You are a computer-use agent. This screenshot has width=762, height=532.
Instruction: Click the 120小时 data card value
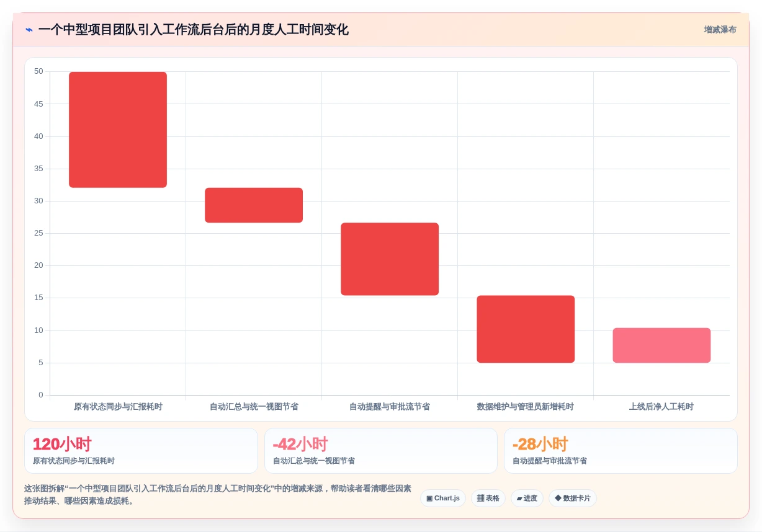click(x=62, y=445)
